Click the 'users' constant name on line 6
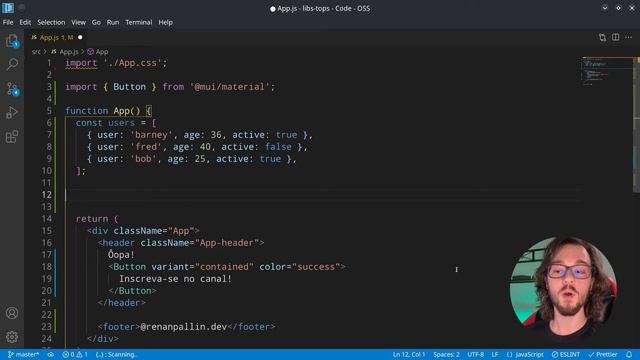The width and height of the screenshot is (640, 360). [x=121, y=123]
